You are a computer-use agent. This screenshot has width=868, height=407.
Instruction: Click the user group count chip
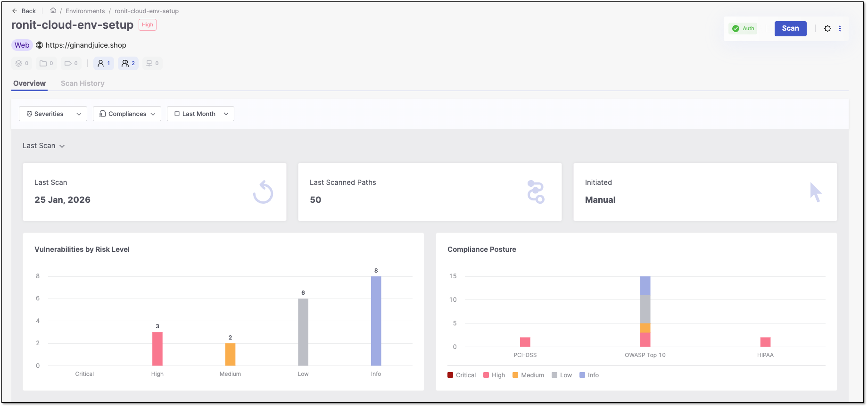pos(128,63)
